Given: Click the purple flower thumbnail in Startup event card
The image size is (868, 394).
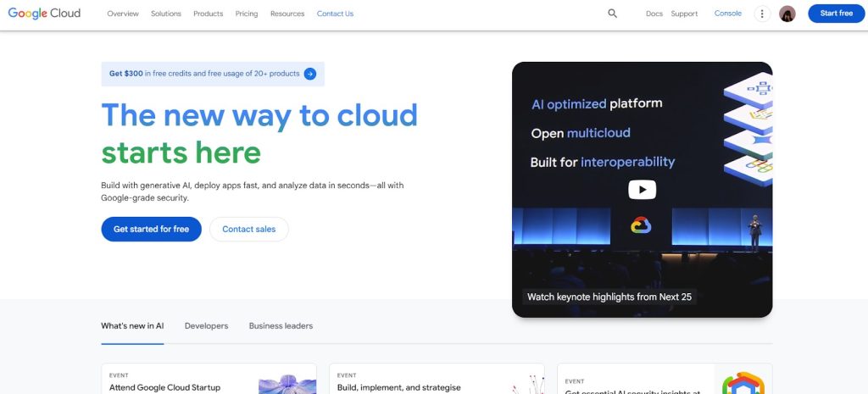Looking at the screenshot, I should (287, 384).
